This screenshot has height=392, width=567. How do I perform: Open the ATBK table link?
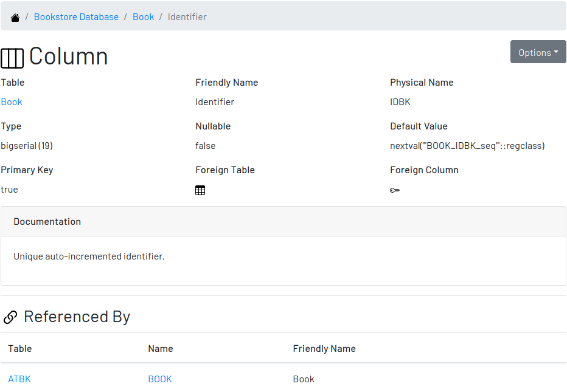pyautogui.click(x=19, y=379)
